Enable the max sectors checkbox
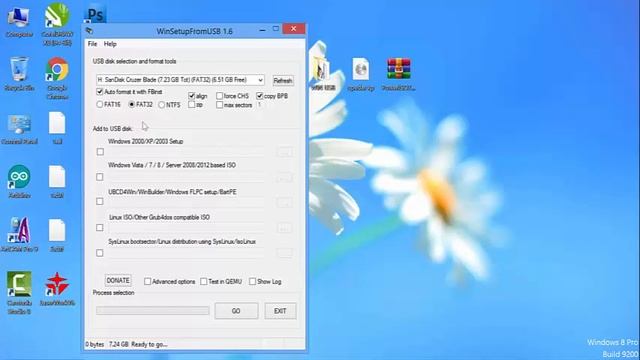The image size is (640, 360). click(x=219, y=105)
